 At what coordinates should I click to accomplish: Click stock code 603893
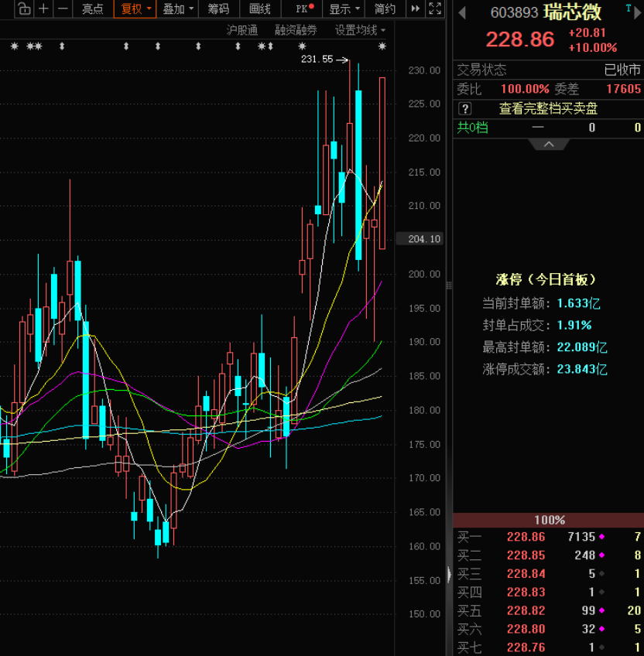[514, 13]
